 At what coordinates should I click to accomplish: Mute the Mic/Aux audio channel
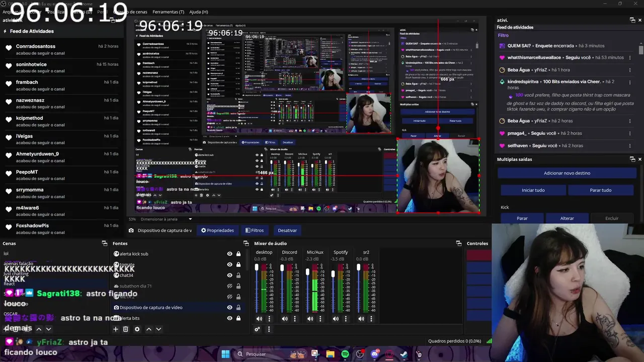(310, 318)
